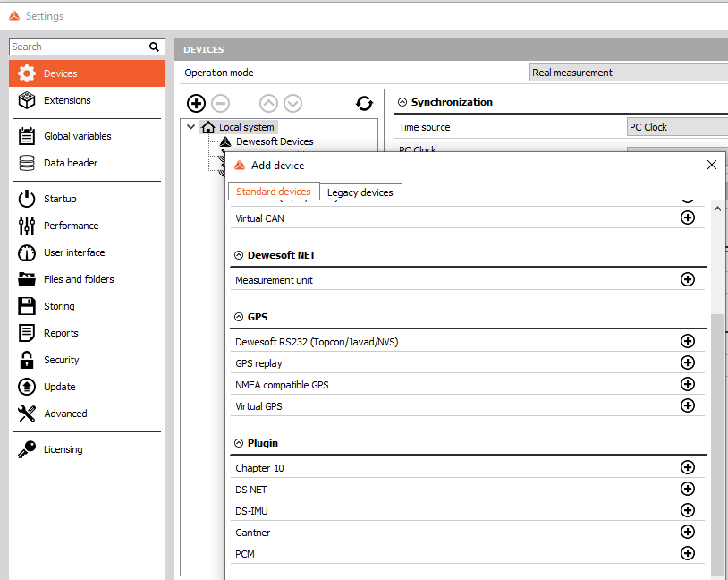Add the PCM plugin
The width and height of the screenshot is (728, 580).
click(x=688, y=553)
